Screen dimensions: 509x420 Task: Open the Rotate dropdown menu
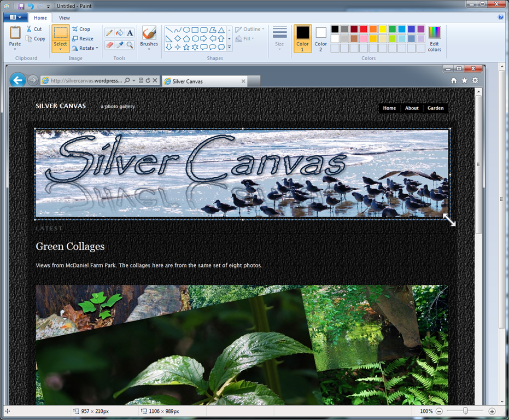point(85,48)
